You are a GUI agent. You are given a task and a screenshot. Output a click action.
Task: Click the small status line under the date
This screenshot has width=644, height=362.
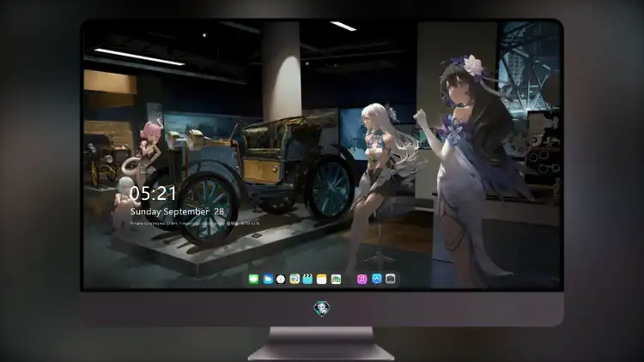click(195, 223)
